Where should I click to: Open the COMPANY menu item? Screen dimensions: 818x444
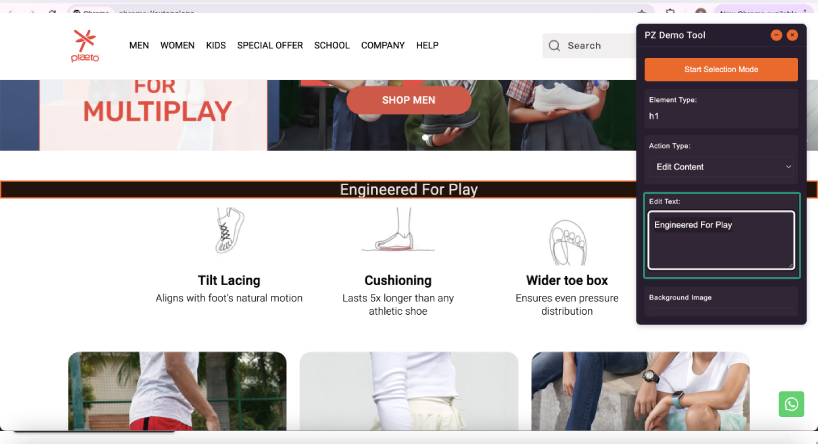[383, 45]
